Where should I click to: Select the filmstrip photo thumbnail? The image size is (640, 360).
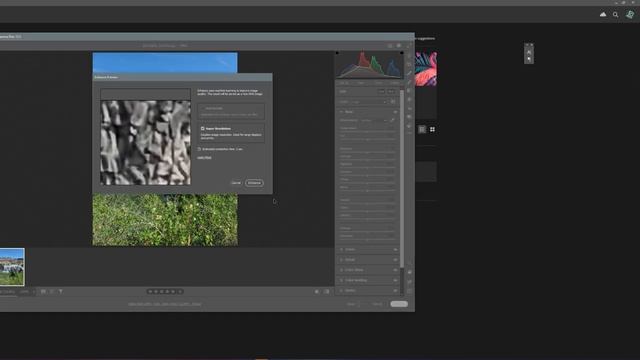12,267
